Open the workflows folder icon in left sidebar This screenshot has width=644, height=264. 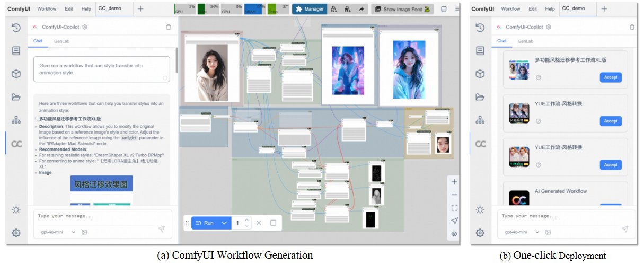tap(16, 97)
